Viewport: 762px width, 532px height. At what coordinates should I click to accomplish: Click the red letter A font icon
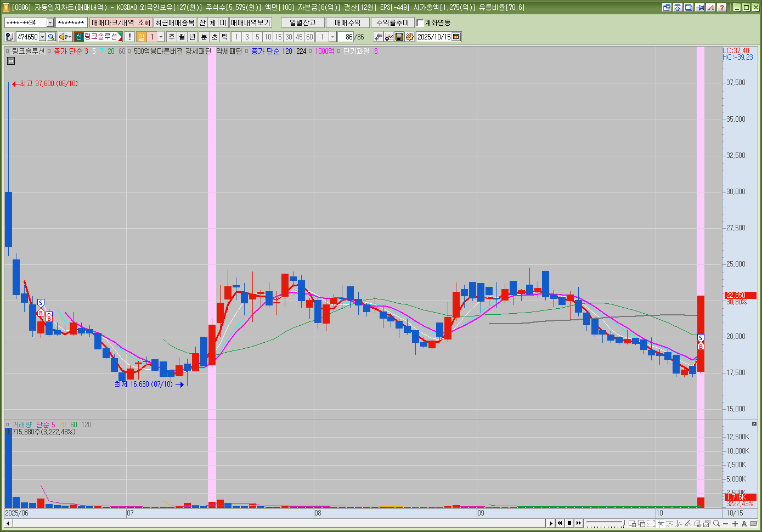711,7
